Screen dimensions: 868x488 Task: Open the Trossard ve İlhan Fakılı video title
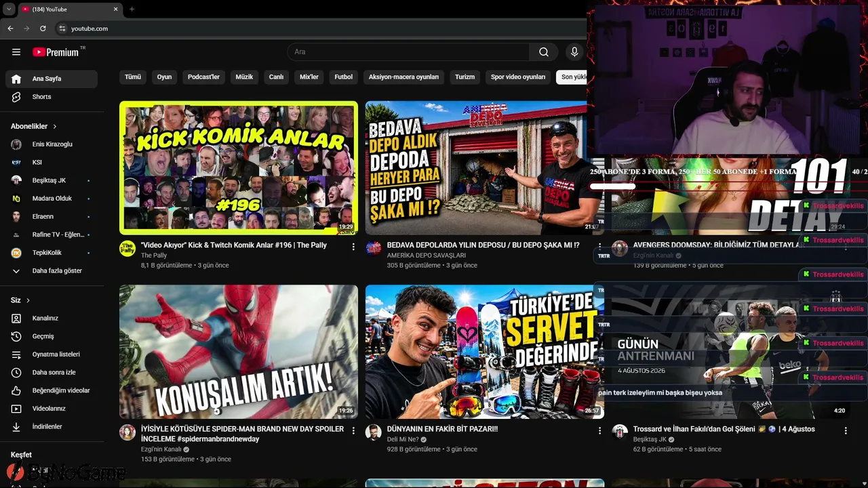724,429
